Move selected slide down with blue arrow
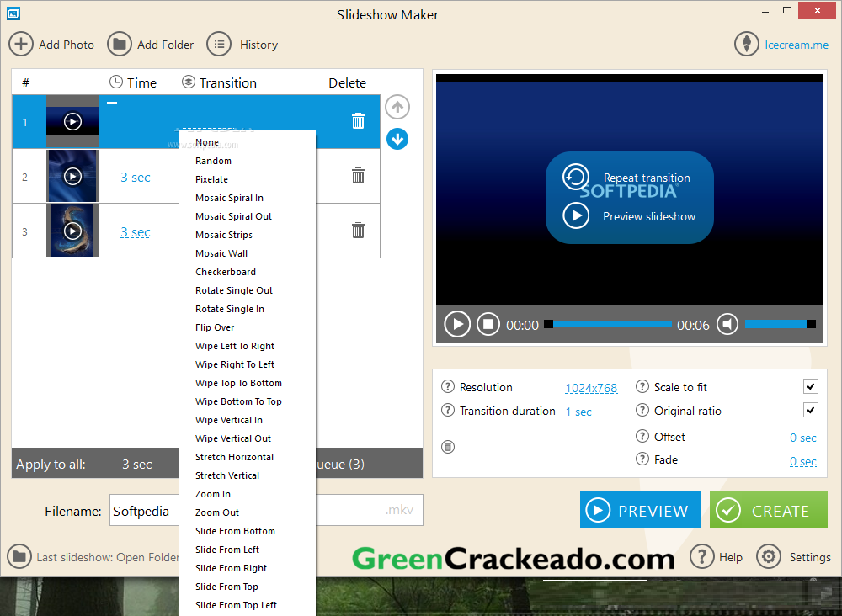The height and width of the screenshot is (616, 842). pyautogui.click(x=397, y=139)
